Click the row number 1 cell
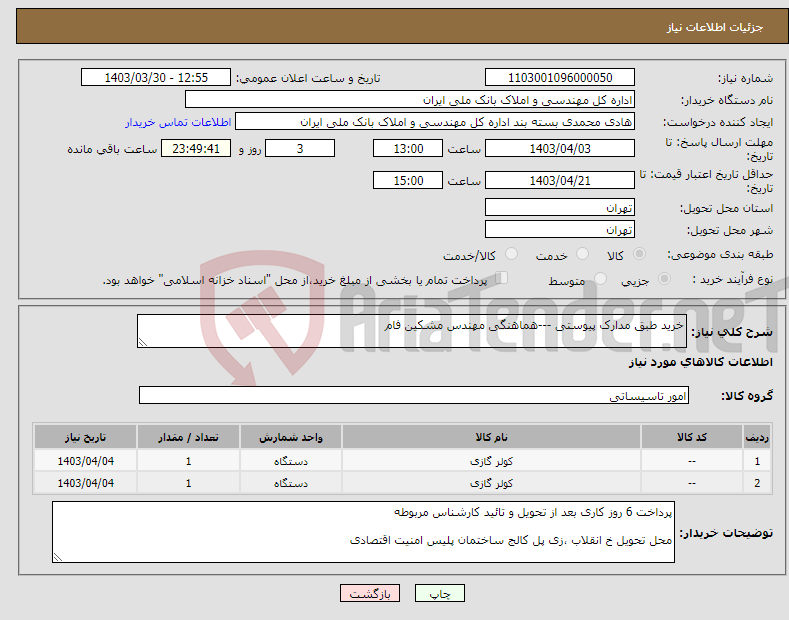 (757, 461)
